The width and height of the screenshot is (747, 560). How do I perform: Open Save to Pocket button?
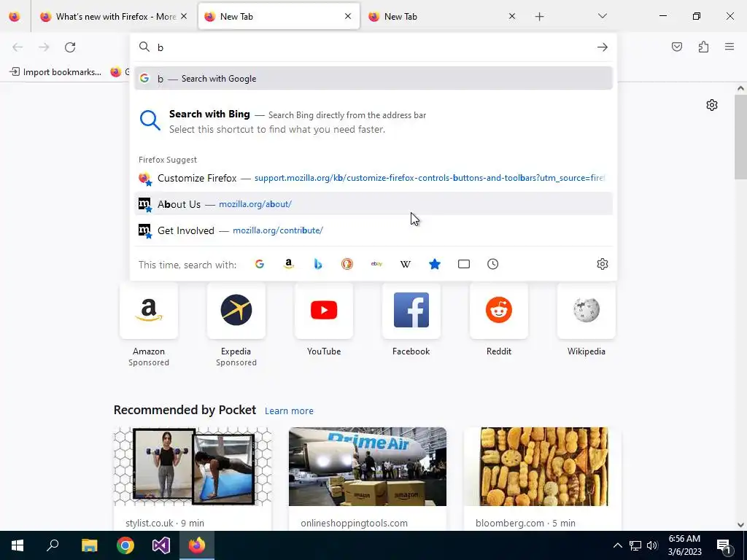click(676, 47)
